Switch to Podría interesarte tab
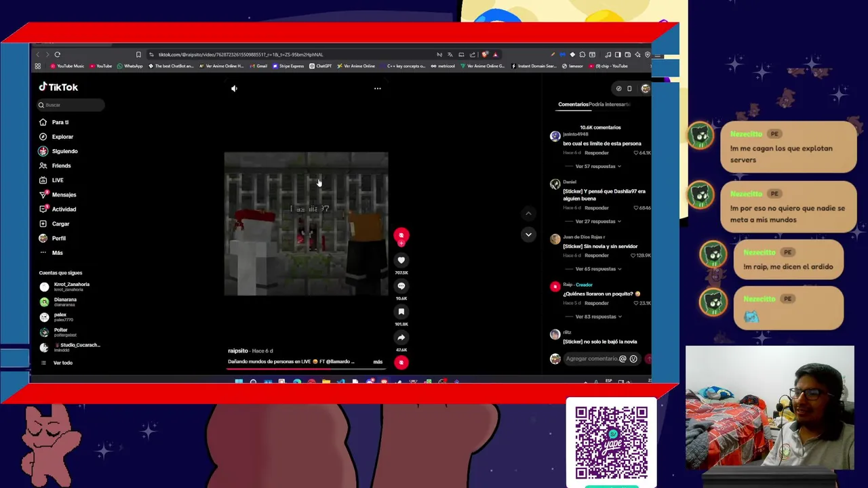 [610, 104]
